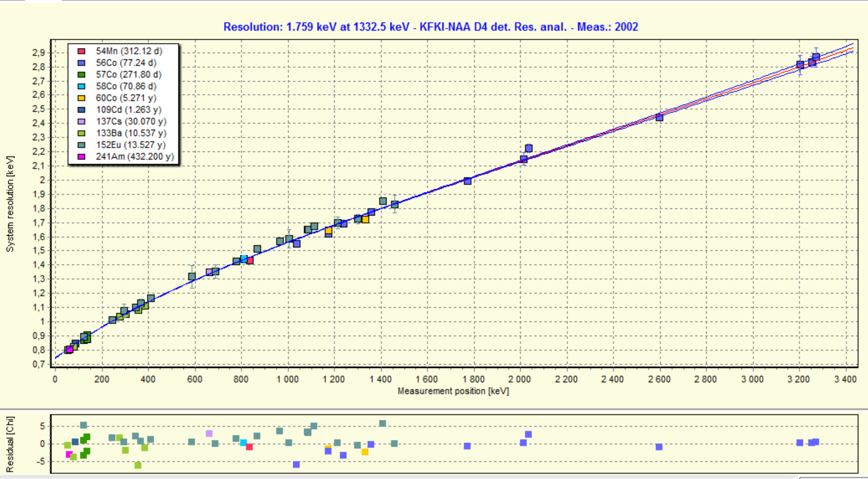Image resolution: width=868 pixels, height=479 pixels.
Task: Click the 56Co legend color swatch
Action: tap(81, 63)
